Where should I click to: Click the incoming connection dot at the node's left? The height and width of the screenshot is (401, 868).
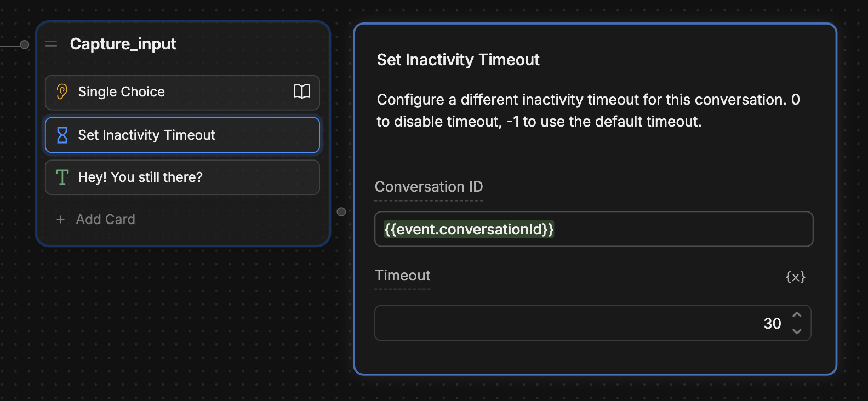point(24,45)
